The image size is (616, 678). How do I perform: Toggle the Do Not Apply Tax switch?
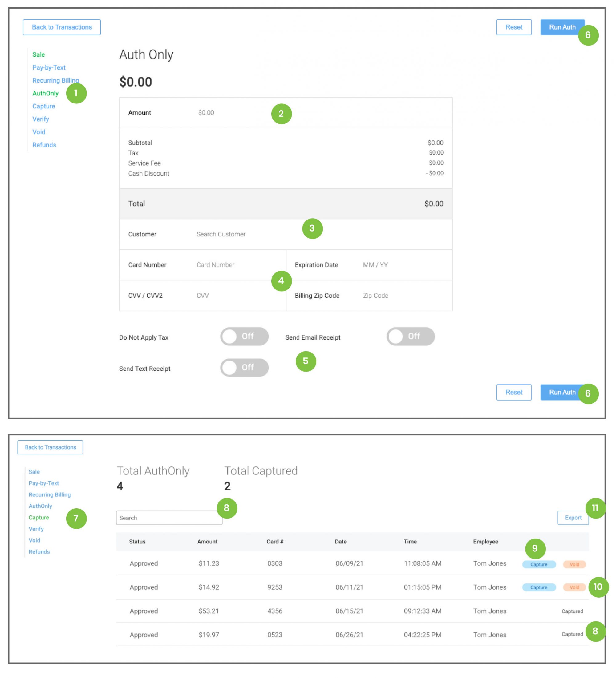coord(245,336)
